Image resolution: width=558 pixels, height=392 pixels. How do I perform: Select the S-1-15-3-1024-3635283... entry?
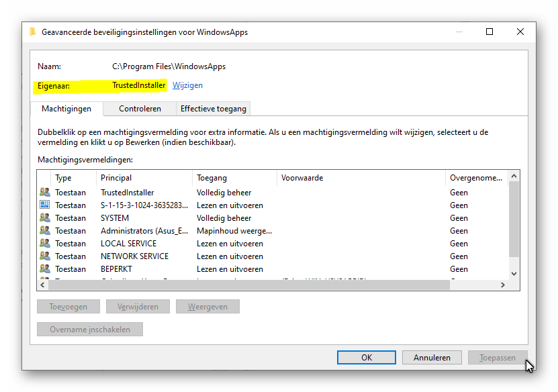tap(144, 205)
